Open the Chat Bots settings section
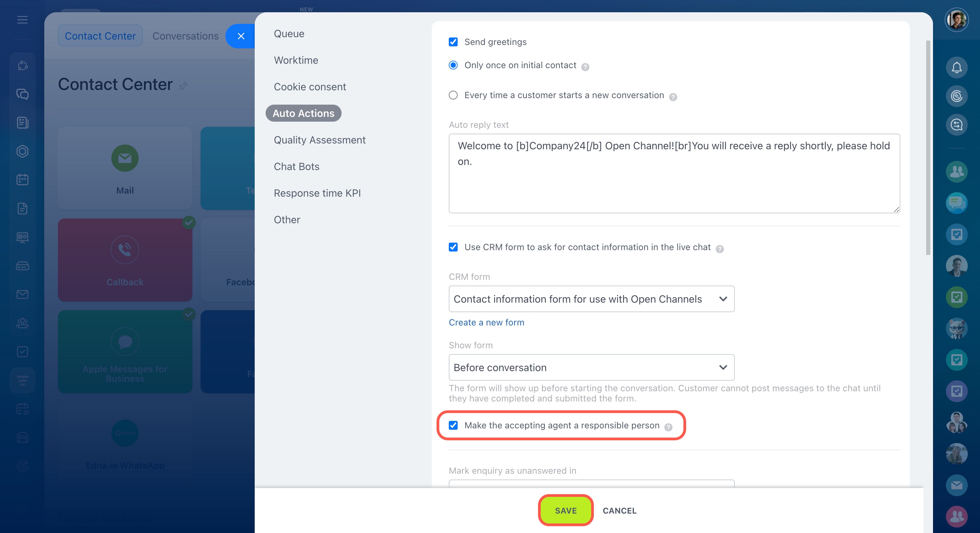The width and height of the screenshot is (980, 533). (x=296, y=166)
